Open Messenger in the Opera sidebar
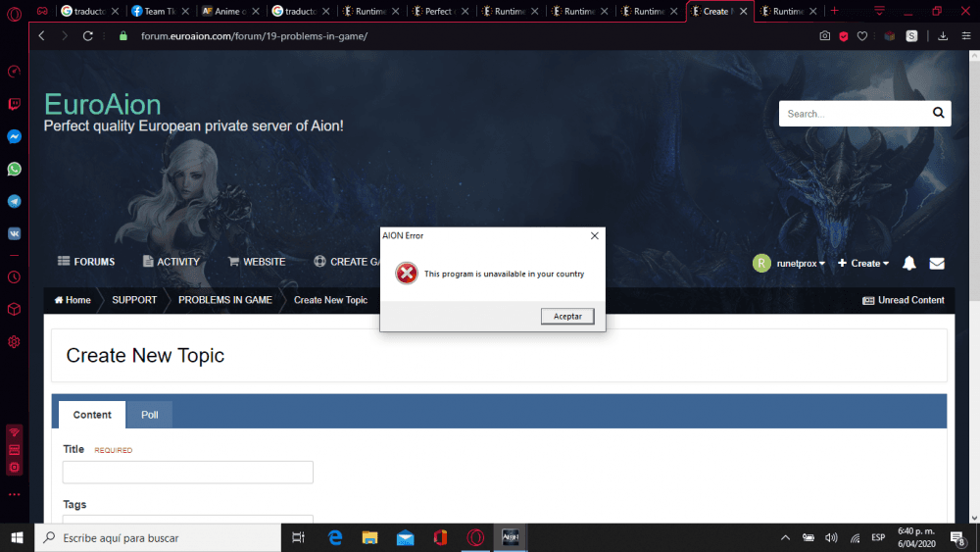The image size is (980, 552). [15, 137]
